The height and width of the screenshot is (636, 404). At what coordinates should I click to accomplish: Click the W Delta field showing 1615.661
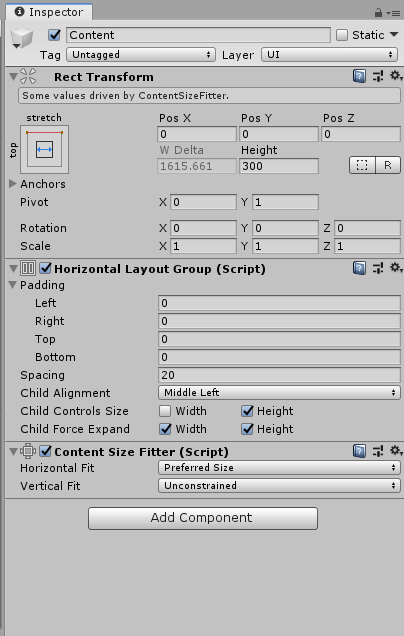point(197,166)
